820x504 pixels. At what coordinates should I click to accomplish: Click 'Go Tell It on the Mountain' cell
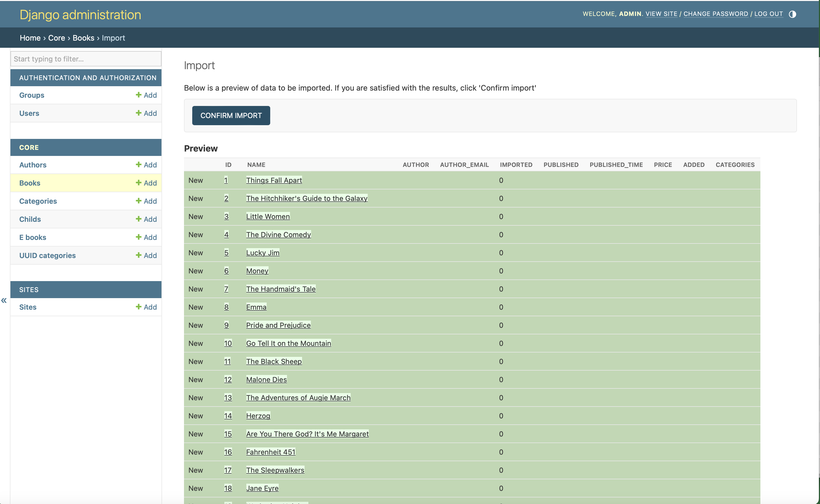(288, 343)
